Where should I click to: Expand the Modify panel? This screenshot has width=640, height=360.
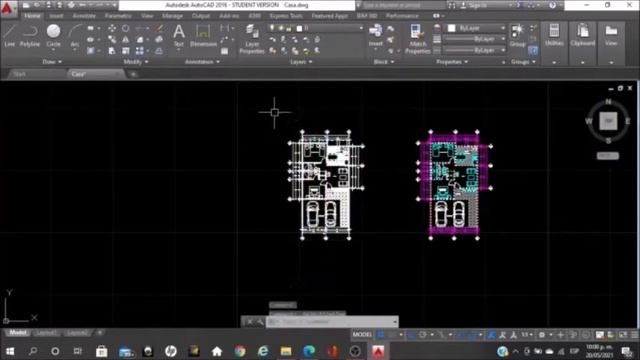[x=136, y=62]
